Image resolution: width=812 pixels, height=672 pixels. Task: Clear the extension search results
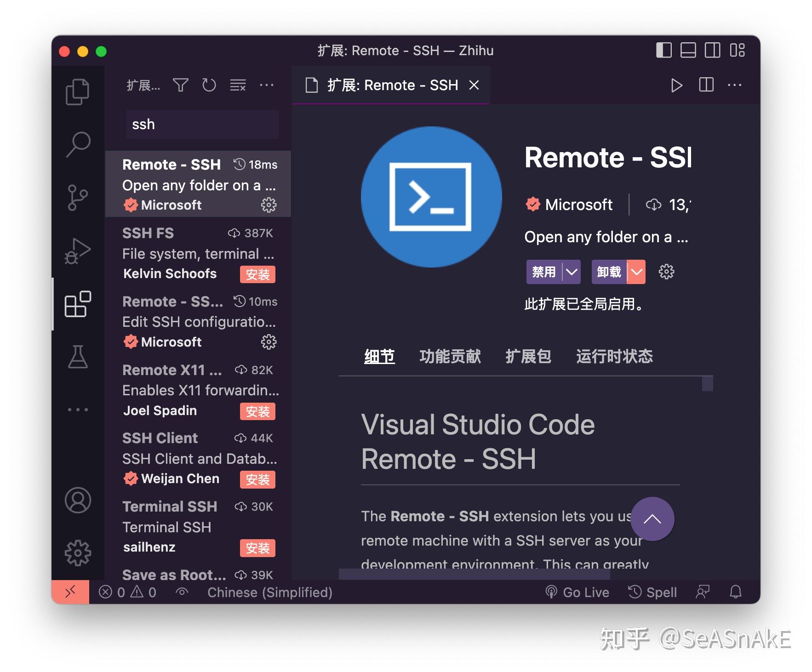[237, 85]
